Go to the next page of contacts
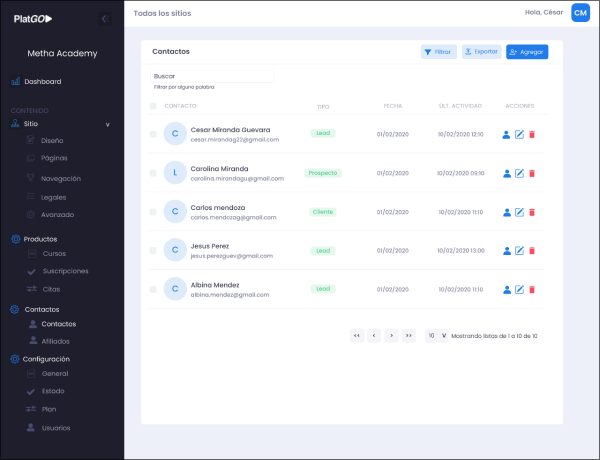600x460 pixels. (x=391, y=336)
